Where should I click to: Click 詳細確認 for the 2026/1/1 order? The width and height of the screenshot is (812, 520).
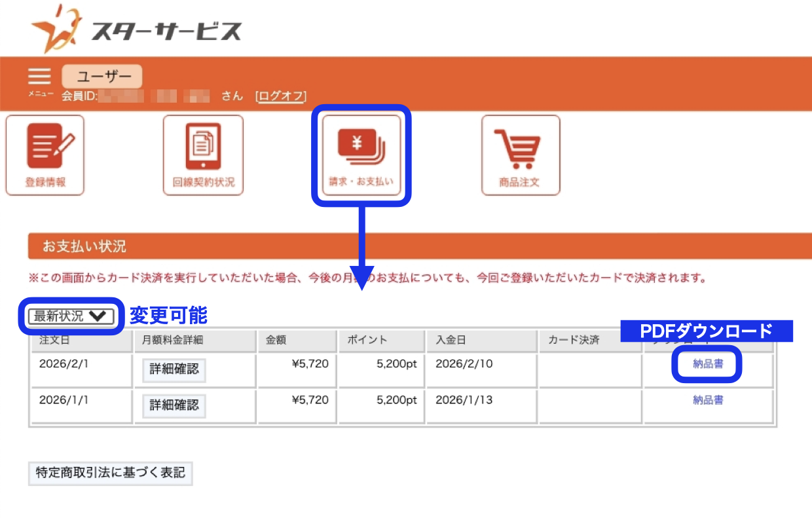(x=174, y=405)
